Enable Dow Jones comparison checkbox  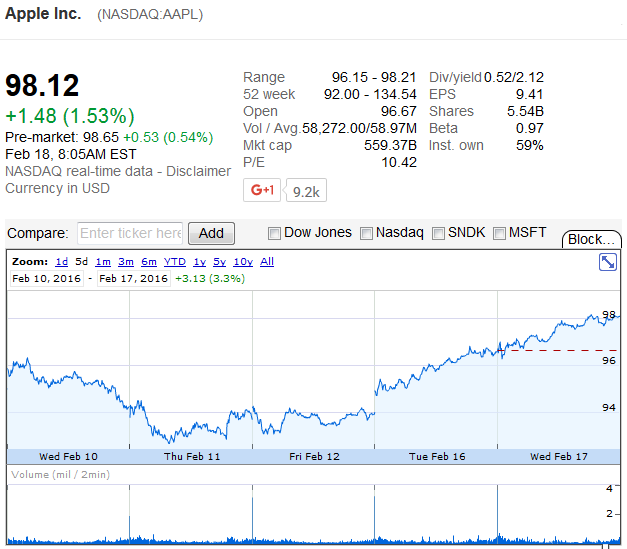click(274, 233)
